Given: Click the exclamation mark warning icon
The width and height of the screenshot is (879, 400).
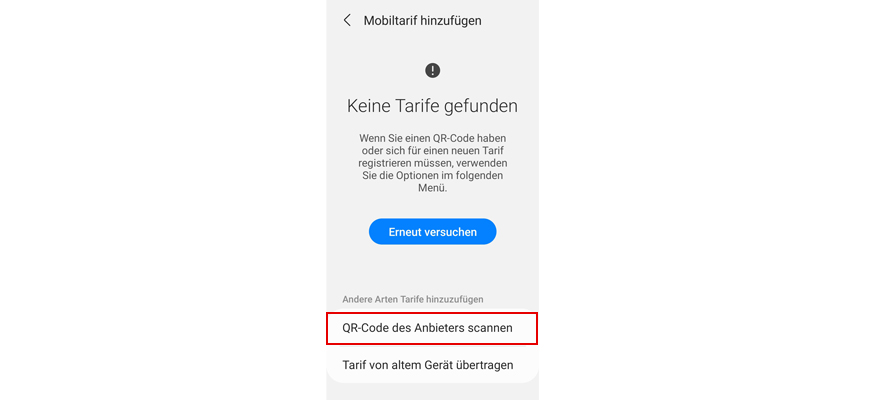Looking at the screenshot, I should pos(432,71).
